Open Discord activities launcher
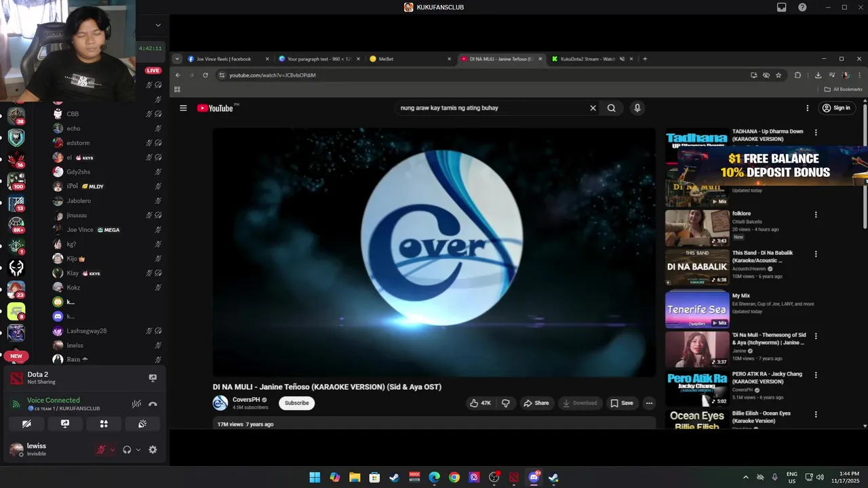The height and width of the screenshot is (488, 868). point(104,424)
